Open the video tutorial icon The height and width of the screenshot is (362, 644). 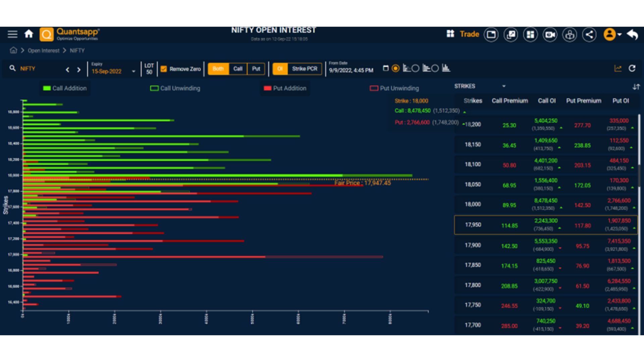pyautogui.click(x=550, y=34)
